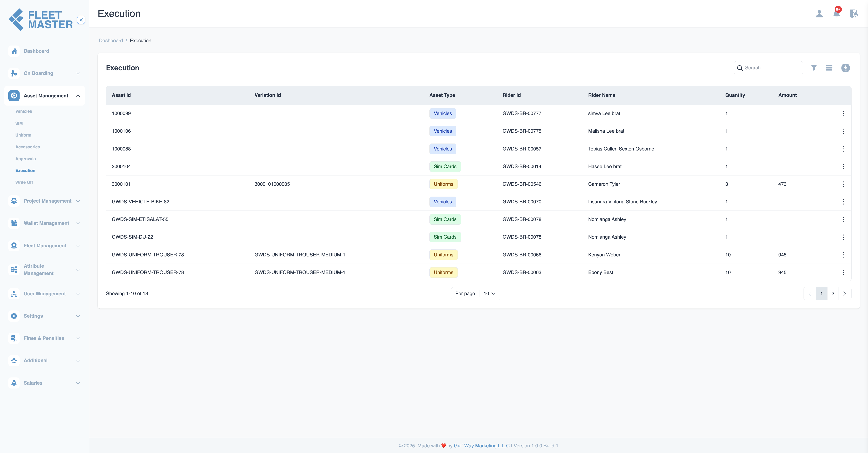Open row actions for GWDS-VEHICLE-BIKE-82

click(x=843, y=202)
